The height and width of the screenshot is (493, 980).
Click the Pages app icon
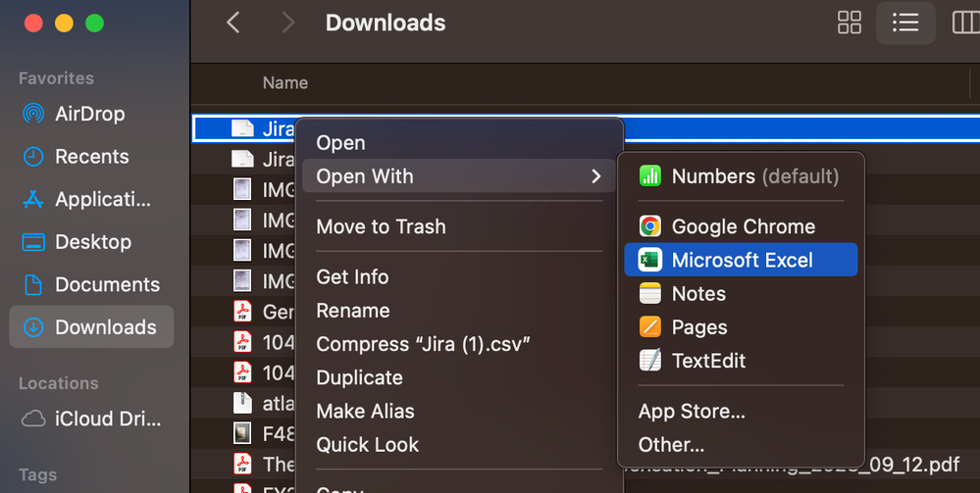(x=650, y=327)
